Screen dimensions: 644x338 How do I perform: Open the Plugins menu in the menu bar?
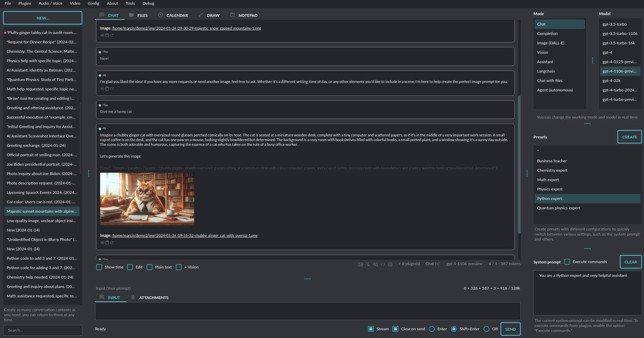[x=24, y=3]
